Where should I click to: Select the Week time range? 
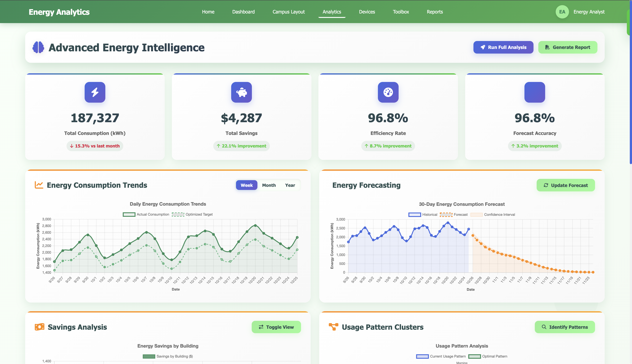(247, 185)
